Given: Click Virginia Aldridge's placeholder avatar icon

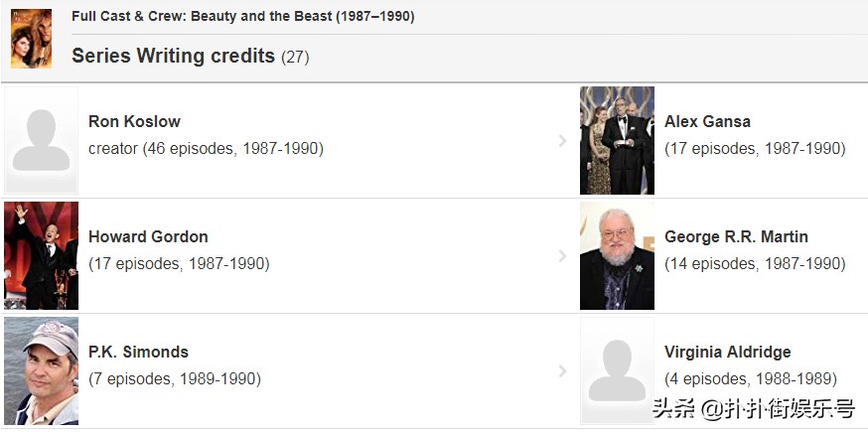Looking at the screenshot, I should [x=617, y=370].
